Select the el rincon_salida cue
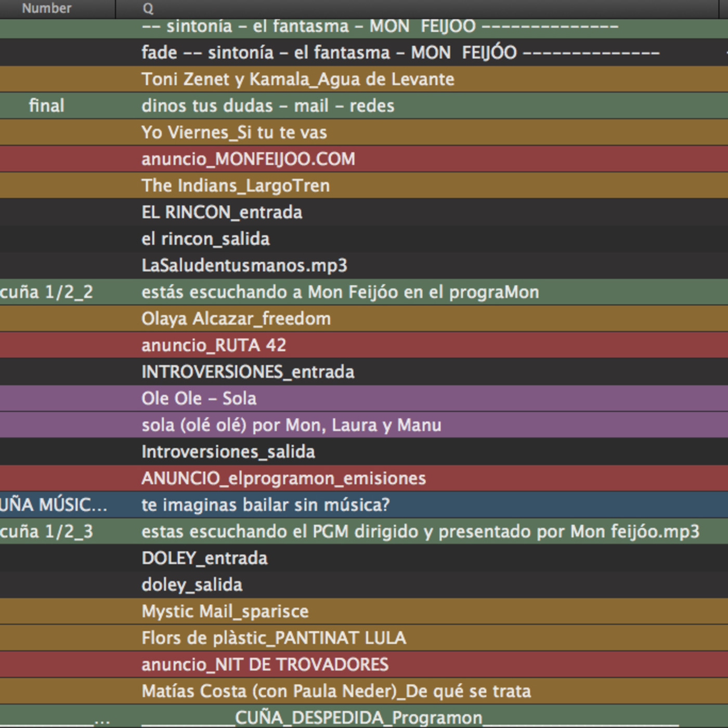 point(205,239)
